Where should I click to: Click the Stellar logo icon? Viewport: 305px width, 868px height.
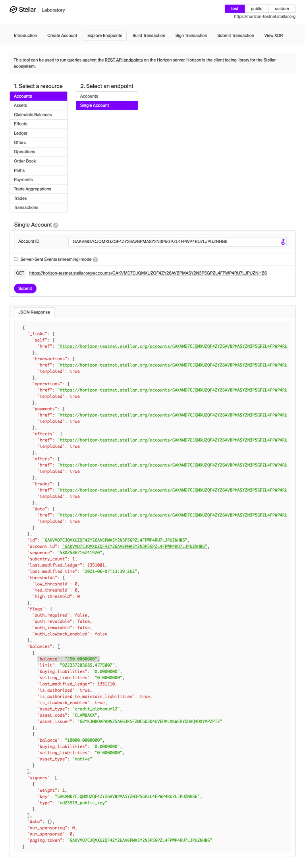pos(13,10)
